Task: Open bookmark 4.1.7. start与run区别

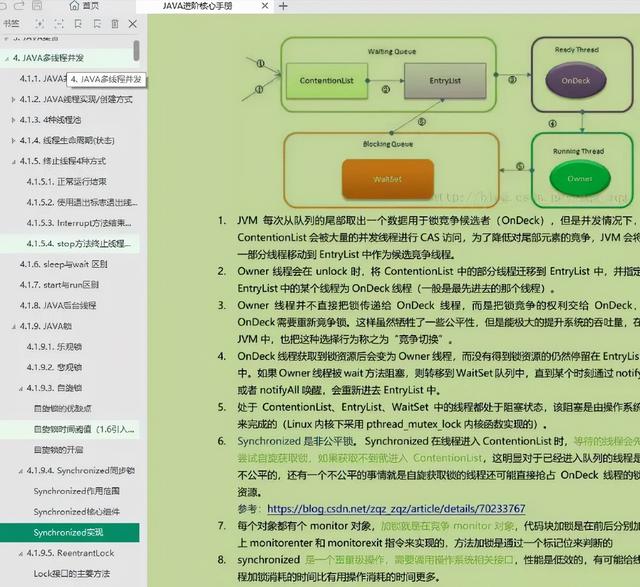Action: pyautogui.click(x=59, y=285)
